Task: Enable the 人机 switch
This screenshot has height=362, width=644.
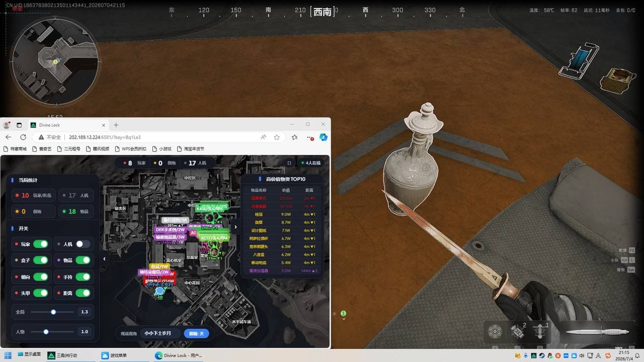Action: click(x=83, y=244)
